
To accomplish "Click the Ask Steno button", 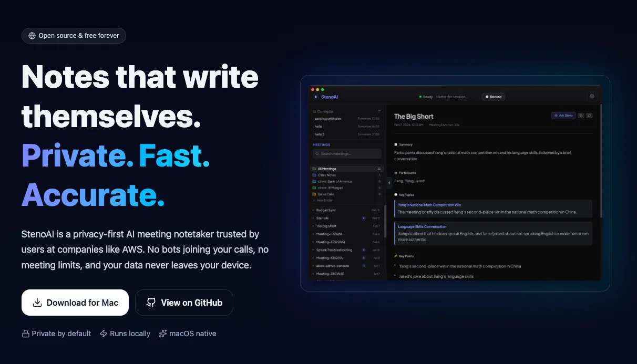I will click(x=563, y=116).
